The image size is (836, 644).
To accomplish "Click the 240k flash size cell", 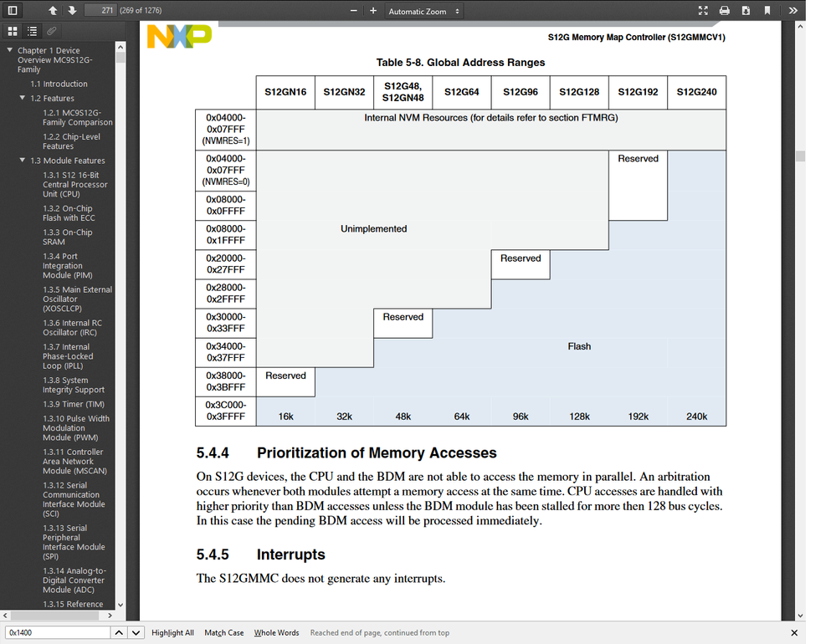I will [696, 417].
